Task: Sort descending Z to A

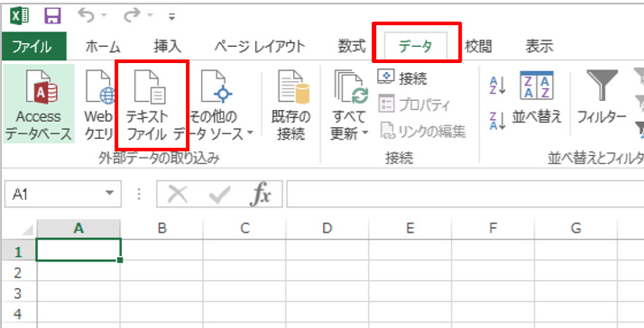Action: 498,121
